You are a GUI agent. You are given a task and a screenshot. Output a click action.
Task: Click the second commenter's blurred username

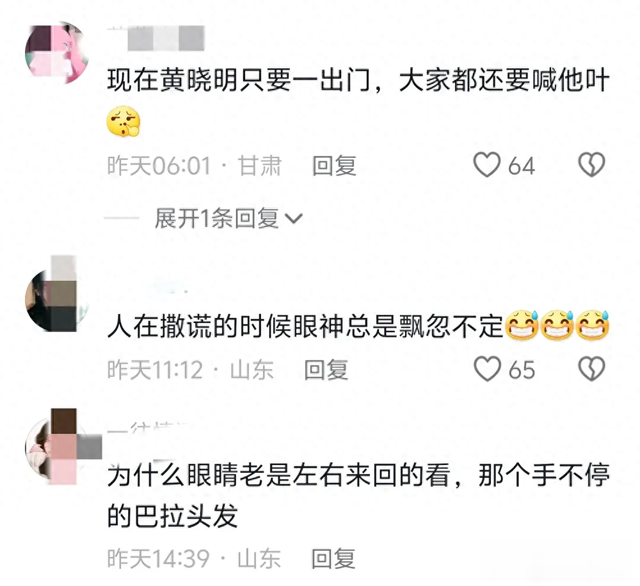pos(169,288)
